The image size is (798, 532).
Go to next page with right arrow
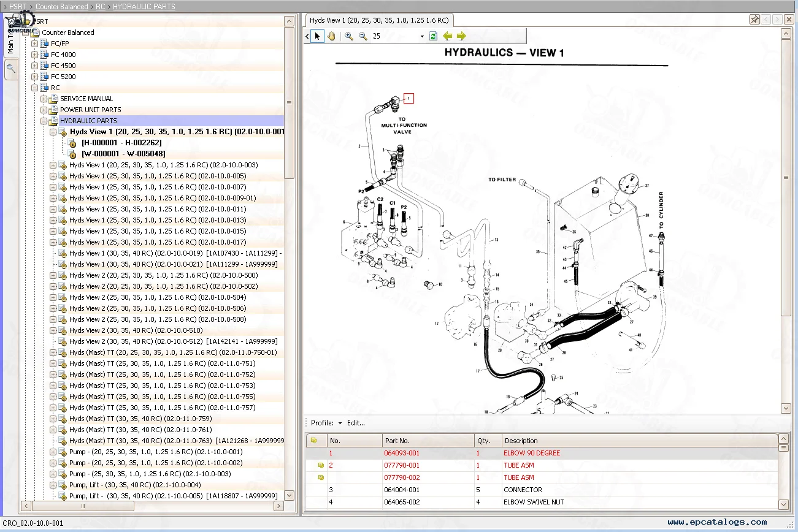[x=461, y=36]
